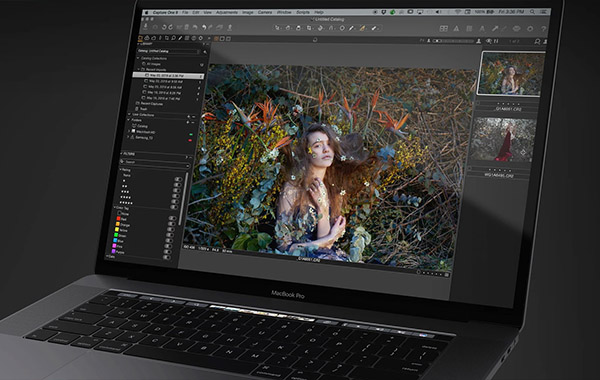Viewport: 600px width, 380px height.
Task: Click the Import images arrow icon in the toolbar
Action: click(146, 27)
